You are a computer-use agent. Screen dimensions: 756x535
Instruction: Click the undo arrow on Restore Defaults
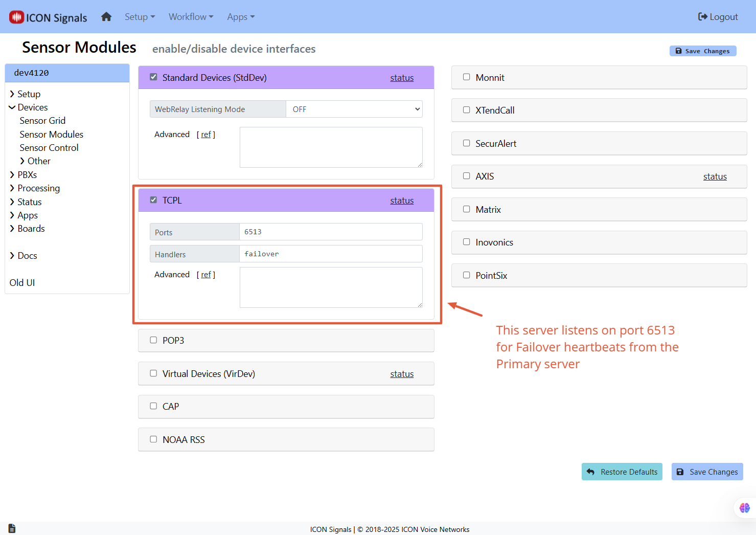tap(591, 472)
